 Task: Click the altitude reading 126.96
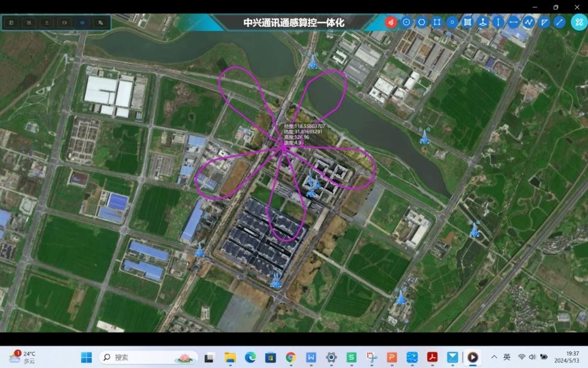(302, 137)
